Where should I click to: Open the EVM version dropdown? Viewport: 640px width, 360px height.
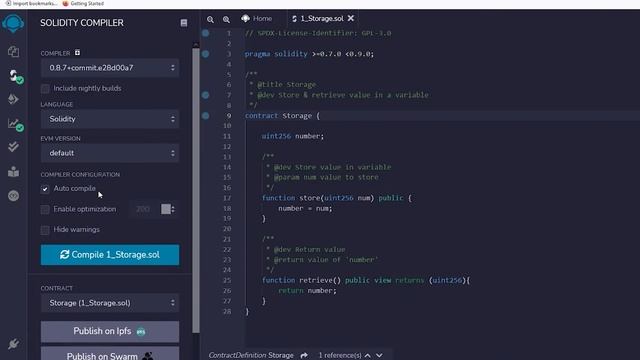(x=110, y=153)
